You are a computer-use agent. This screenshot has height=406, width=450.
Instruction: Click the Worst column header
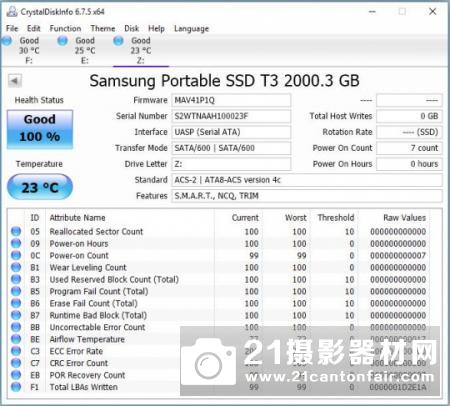[296, 218]
